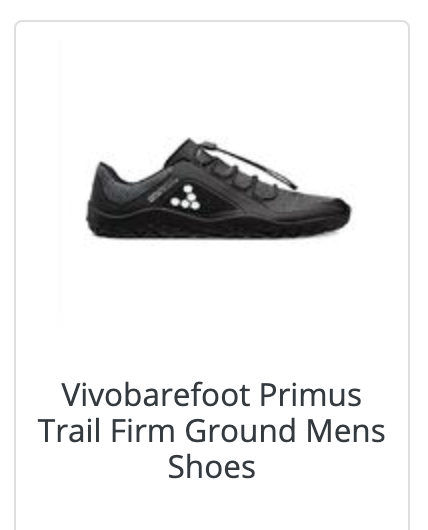Click the word Primus in the title
This screenshot has height=530, width=428.
pyautogui.click(x=310, y=394)
